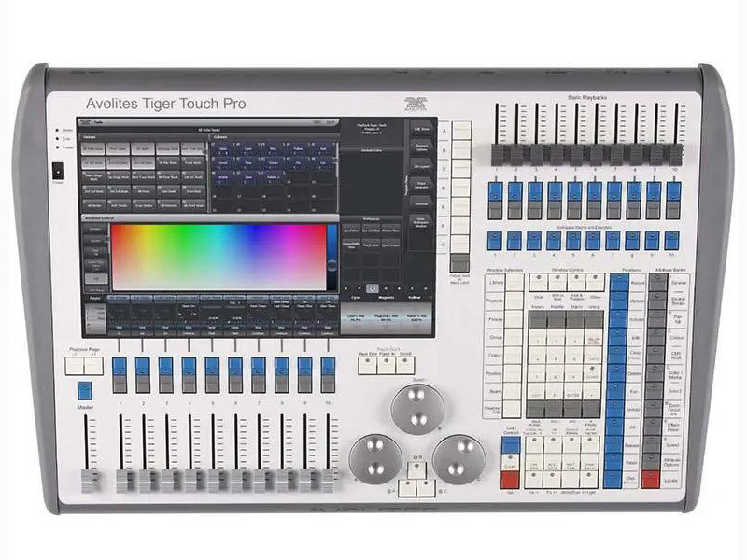Open the Quad View workspace button
Image resolution: width=747 pixels, height=560 pixels.
click(351, 231)
